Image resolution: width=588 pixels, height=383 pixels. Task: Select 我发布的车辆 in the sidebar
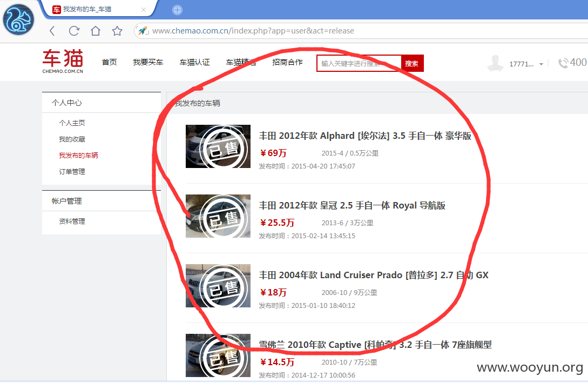coord(78,155)
